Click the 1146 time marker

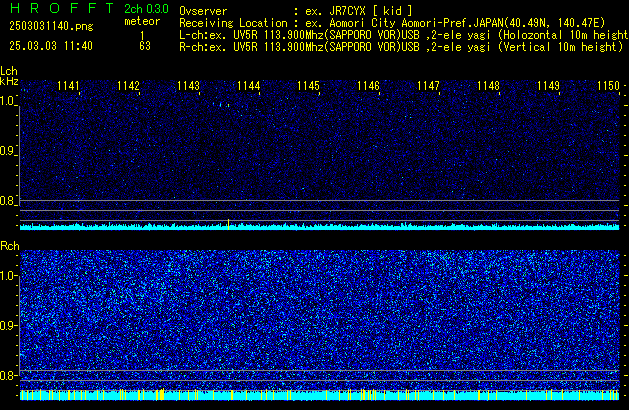click(368, 86)
